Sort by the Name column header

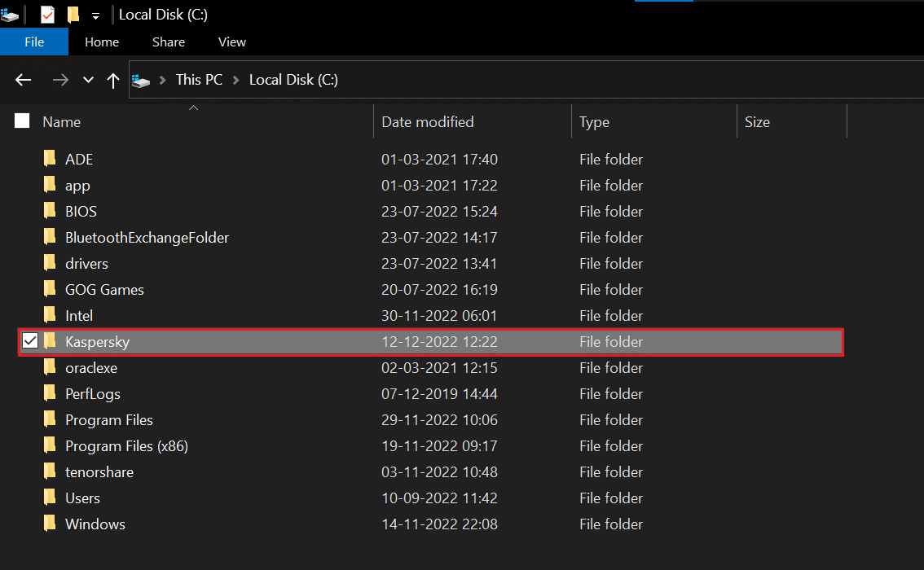pos(61,122)
